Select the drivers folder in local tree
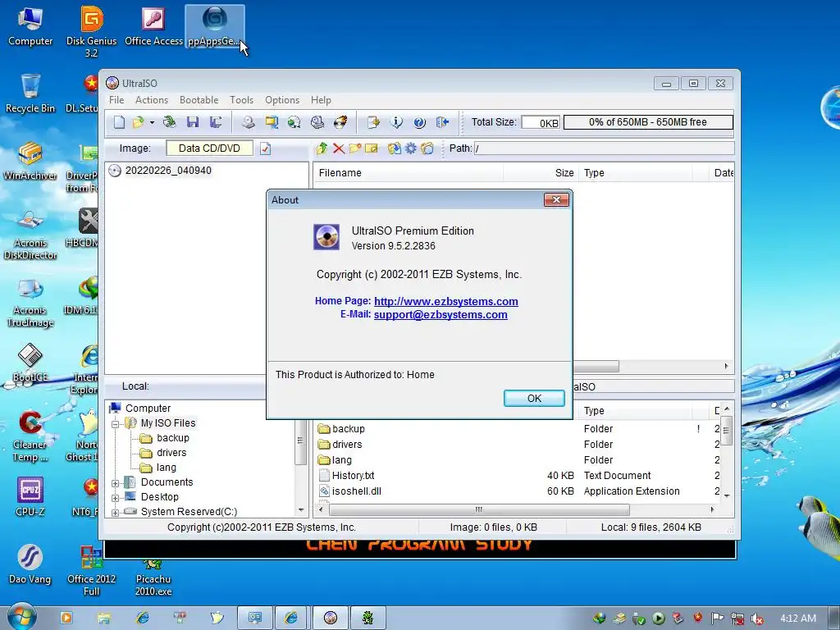This screenshot has height=630, width=840. pyautogui.click(x=171, y=453)
